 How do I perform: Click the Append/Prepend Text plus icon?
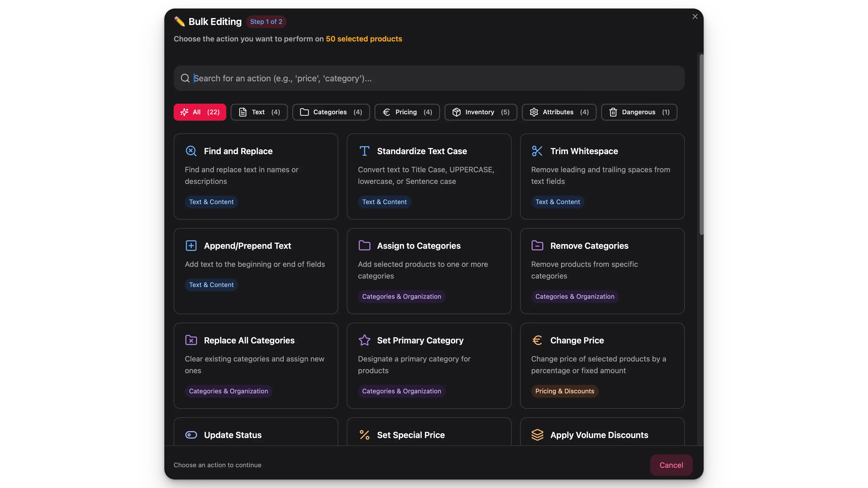(x=191, y=246)
